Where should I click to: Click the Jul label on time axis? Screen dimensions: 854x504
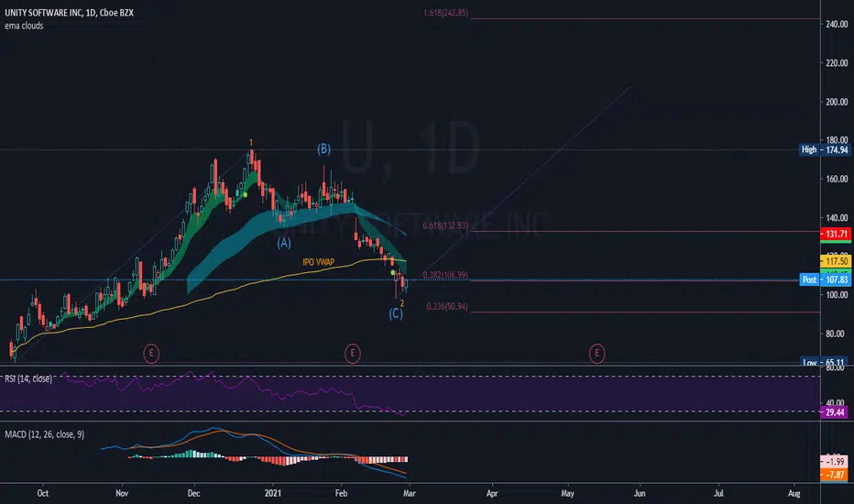(719, 493)
